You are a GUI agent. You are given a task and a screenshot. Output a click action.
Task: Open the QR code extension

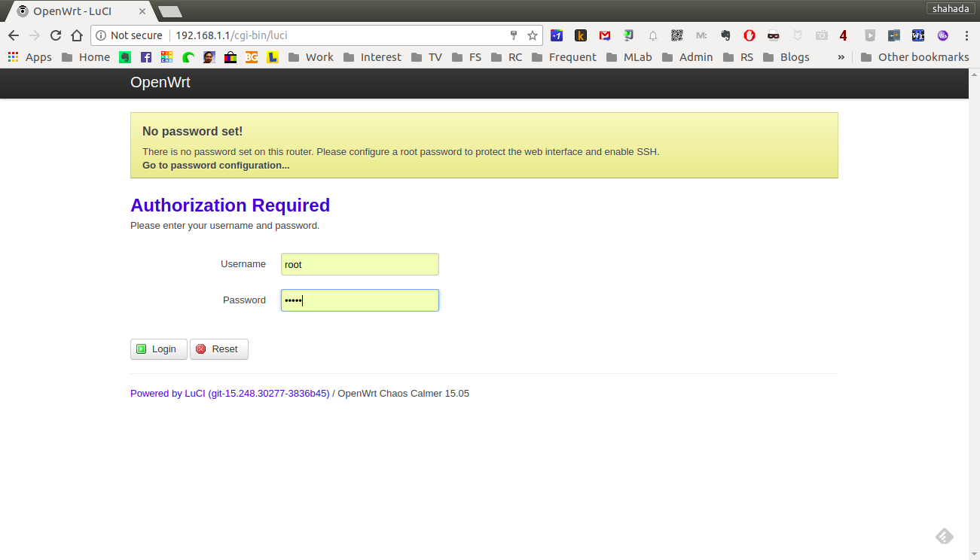point(677,35)
